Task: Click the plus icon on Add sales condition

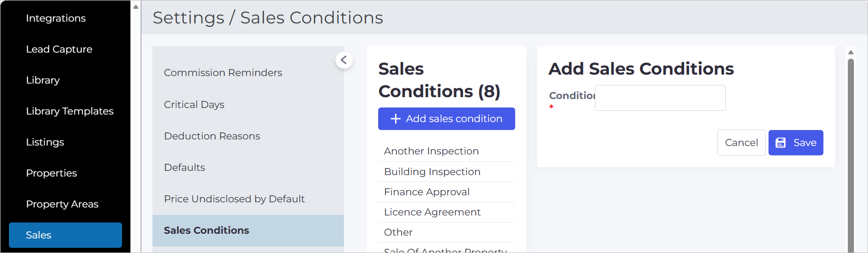Action: click(x=396, y=119)
